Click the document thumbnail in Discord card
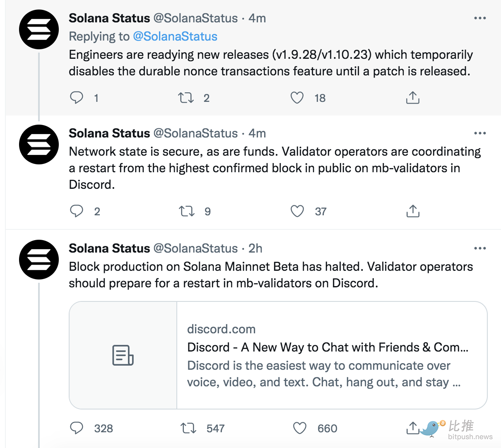 click(x=123, y=355)
